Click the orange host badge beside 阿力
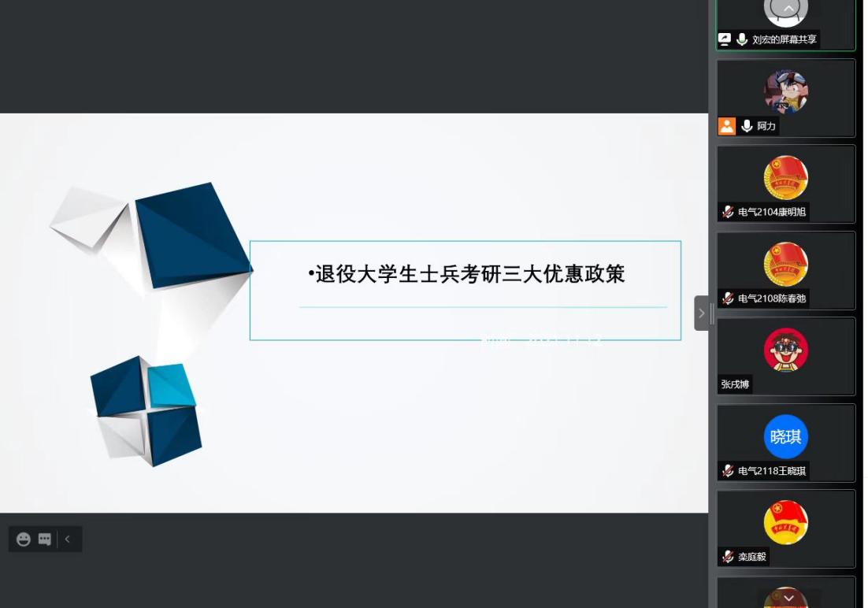The height and width of the screenshot is (608, 868). tap(726, 126)
